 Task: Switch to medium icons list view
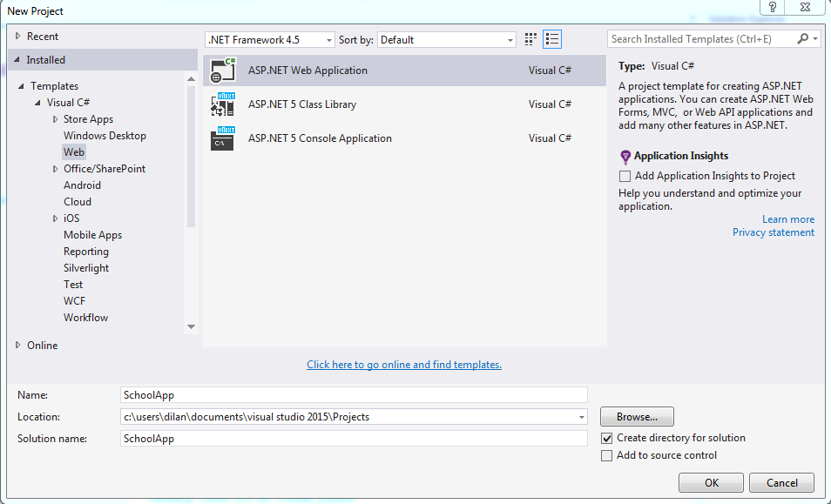tap(552, 39)
